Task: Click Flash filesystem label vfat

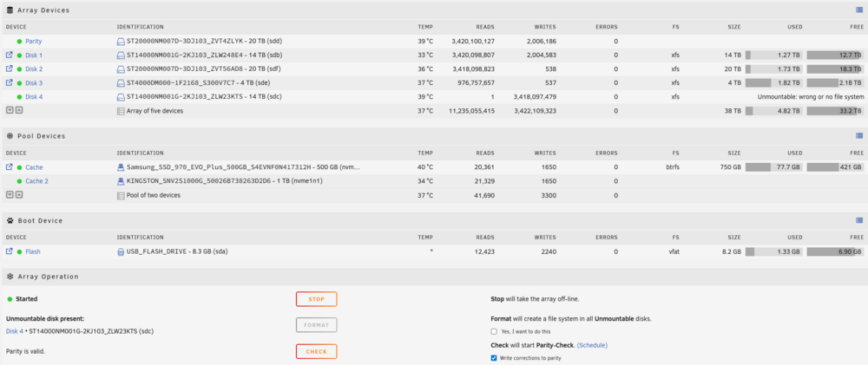Action: pos(674,251)
